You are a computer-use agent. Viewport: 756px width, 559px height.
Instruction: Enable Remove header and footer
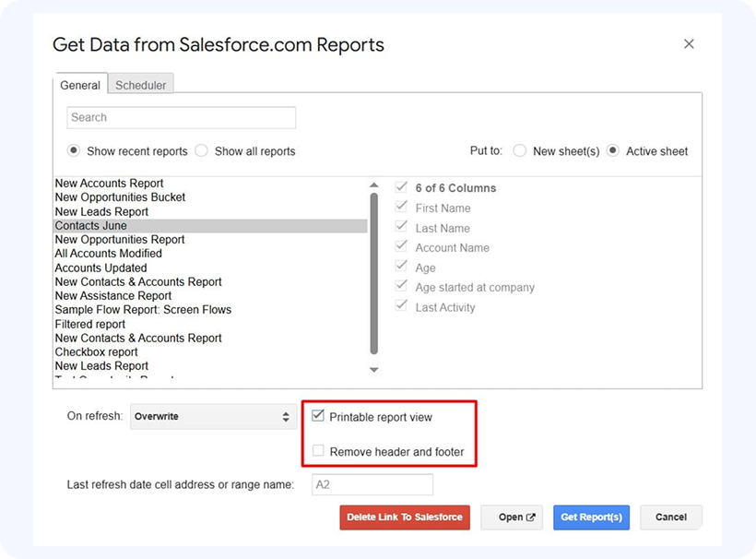(318, 451)
